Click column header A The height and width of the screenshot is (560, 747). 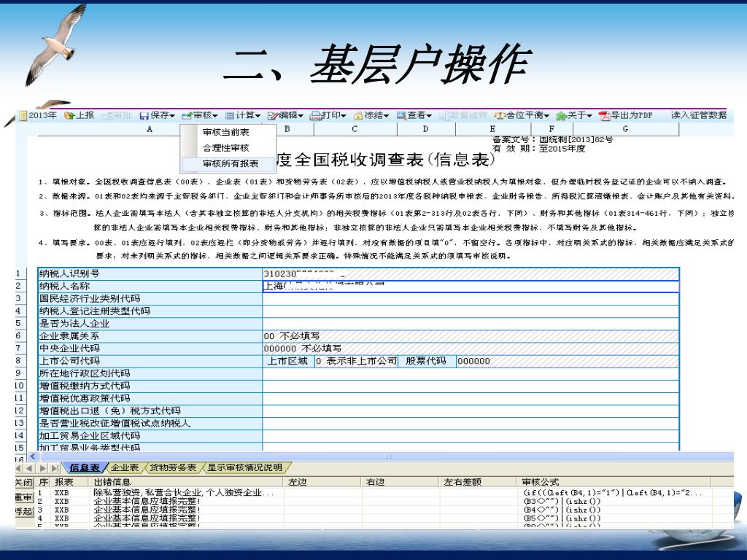coord(150,129)
